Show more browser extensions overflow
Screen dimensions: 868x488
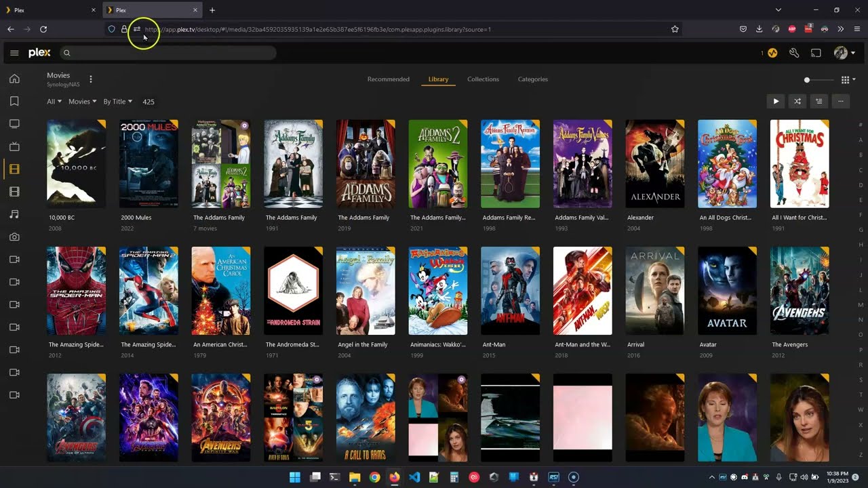[841, 29]
